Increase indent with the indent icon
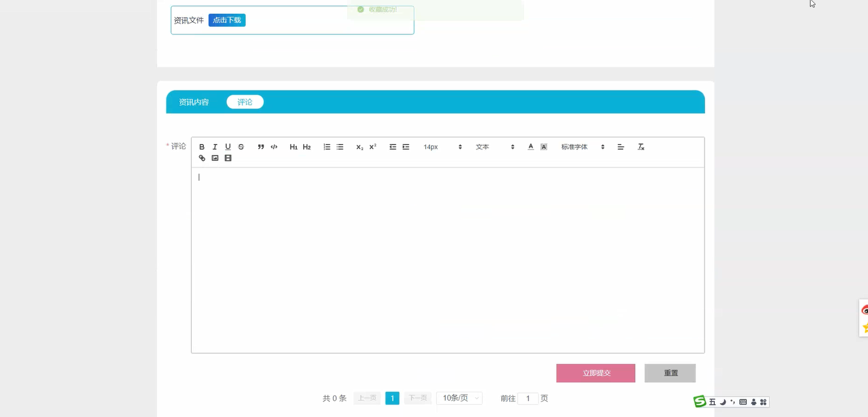 coord(406,147)
